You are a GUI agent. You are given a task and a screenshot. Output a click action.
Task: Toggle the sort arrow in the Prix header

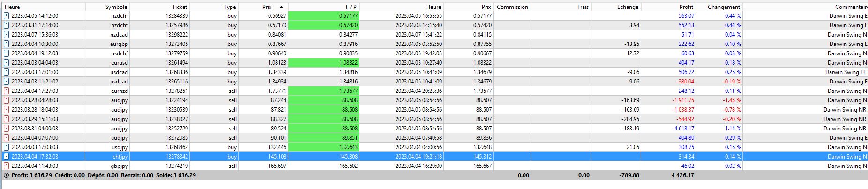(281, 7)
